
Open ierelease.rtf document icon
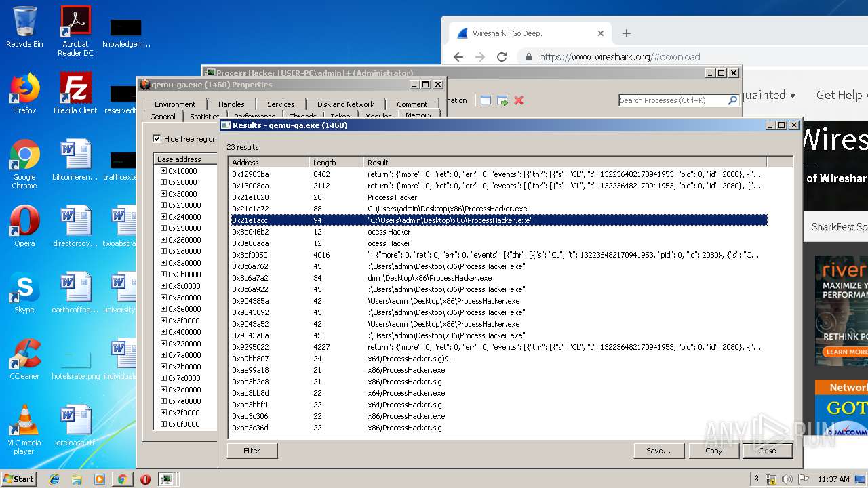point(75,426)
